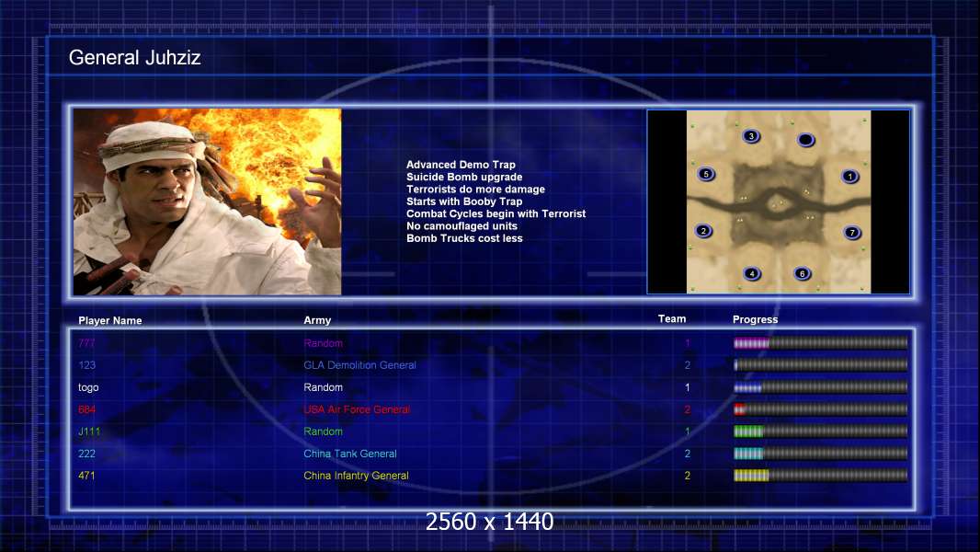Click Terrorists do more damage text
Screen dimensions: 980x552
(475, 189)
